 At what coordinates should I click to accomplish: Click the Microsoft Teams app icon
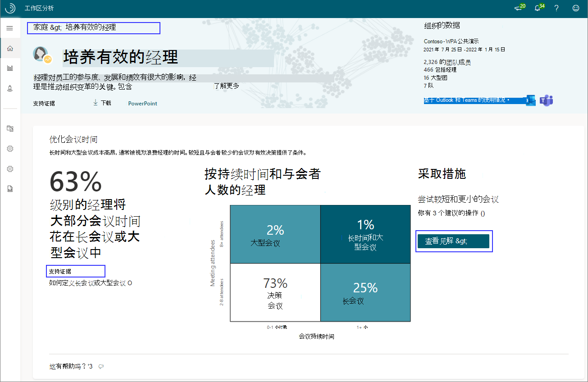(x=547, y=100)
